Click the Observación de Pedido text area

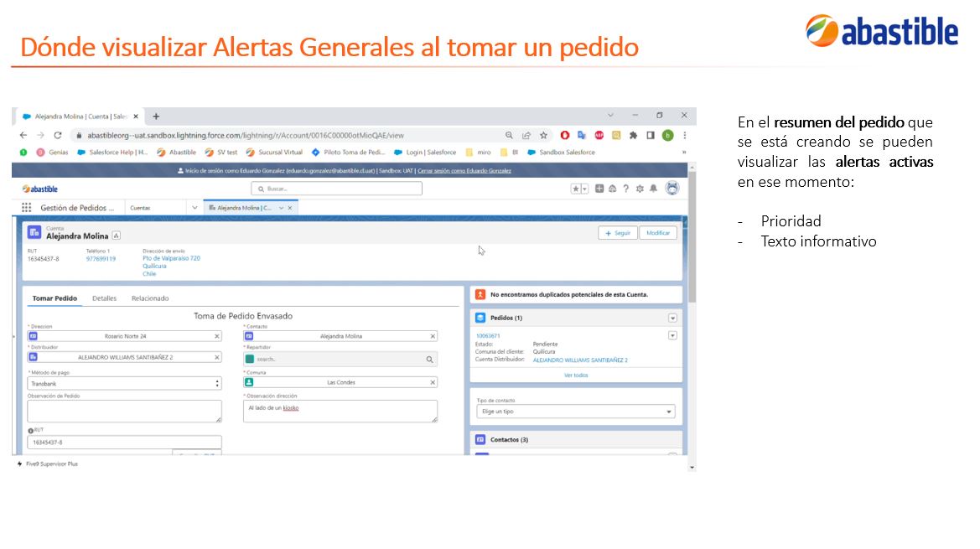[x=124, y=411]
